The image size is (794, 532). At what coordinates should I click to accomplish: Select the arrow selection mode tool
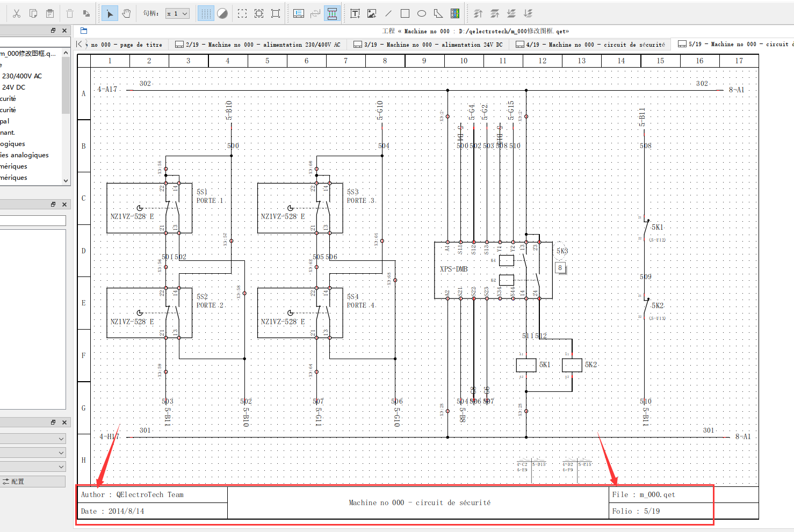pyautogui.click(x=110, y=13)
